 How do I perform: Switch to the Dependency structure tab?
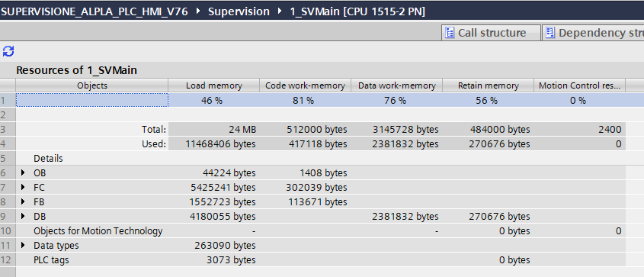tap(593, 33)
